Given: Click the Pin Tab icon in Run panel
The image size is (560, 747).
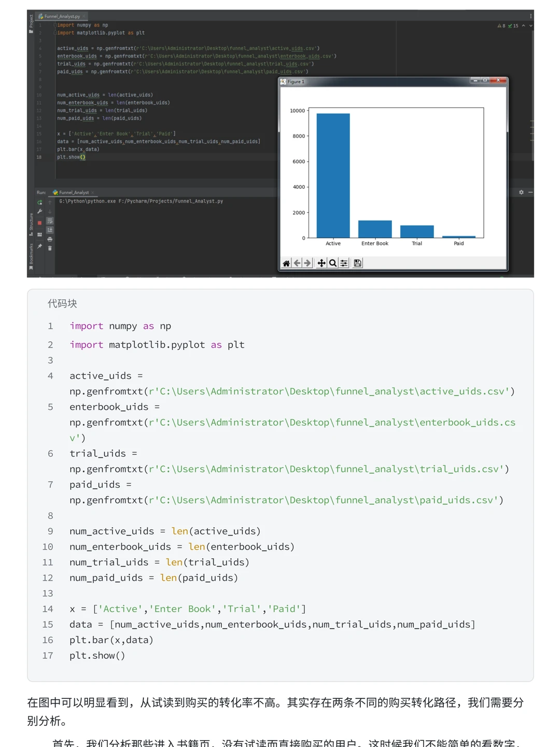Looking at the screenshot, I should coord(39,246).
